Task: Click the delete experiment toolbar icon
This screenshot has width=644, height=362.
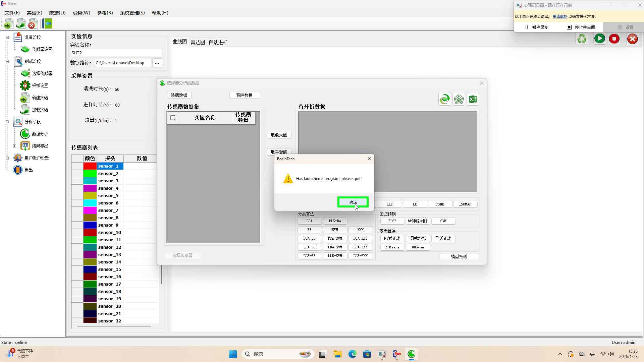Action: click(32, 23)
